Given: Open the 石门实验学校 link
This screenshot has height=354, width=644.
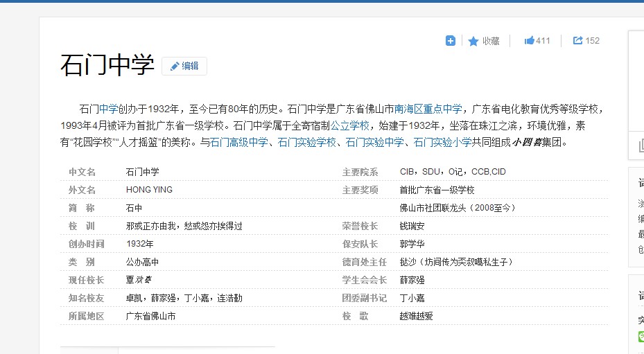Looking at the screenshot, I should coord(306,143).
